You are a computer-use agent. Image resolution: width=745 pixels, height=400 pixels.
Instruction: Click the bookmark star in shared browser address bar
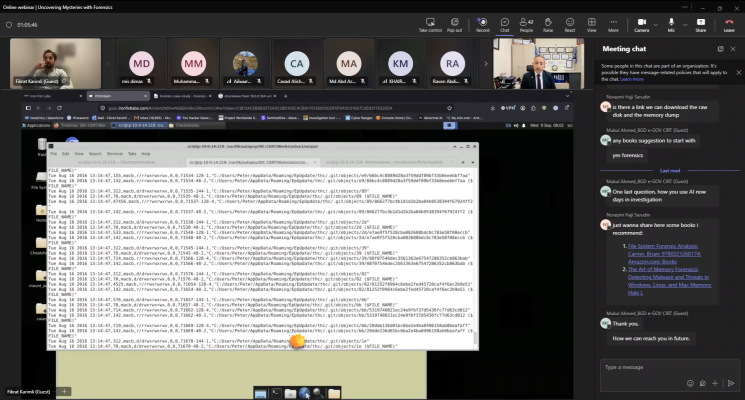point(449,108)
